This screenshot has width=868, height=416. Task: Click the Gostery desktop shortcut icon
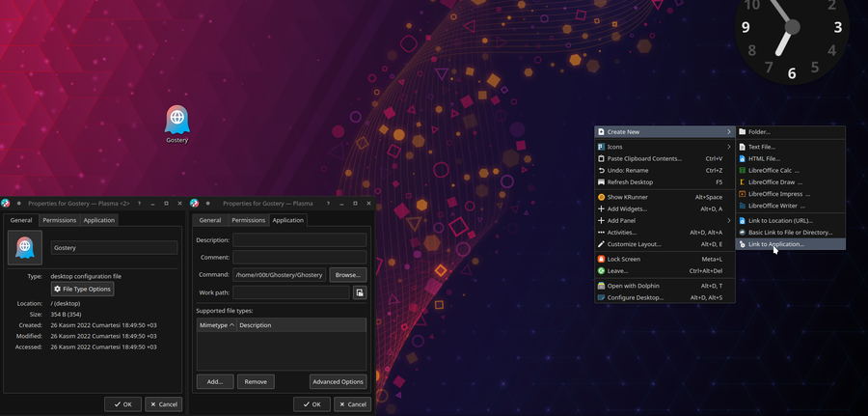point(176,121)
